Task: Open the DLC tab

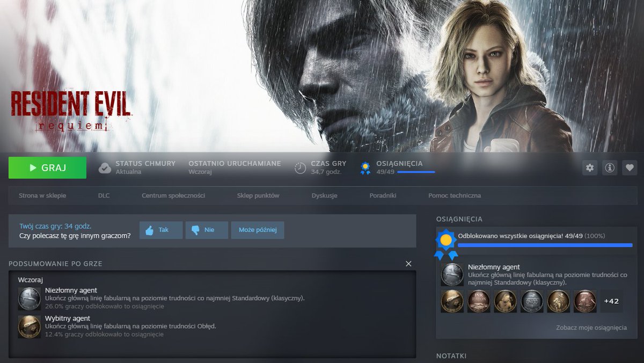Action: click(104, 195)
